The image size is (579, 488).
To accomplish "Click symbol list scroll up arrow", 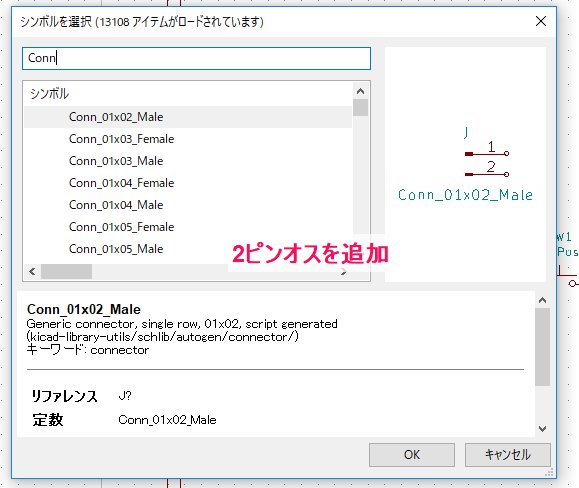I will 361,91.
